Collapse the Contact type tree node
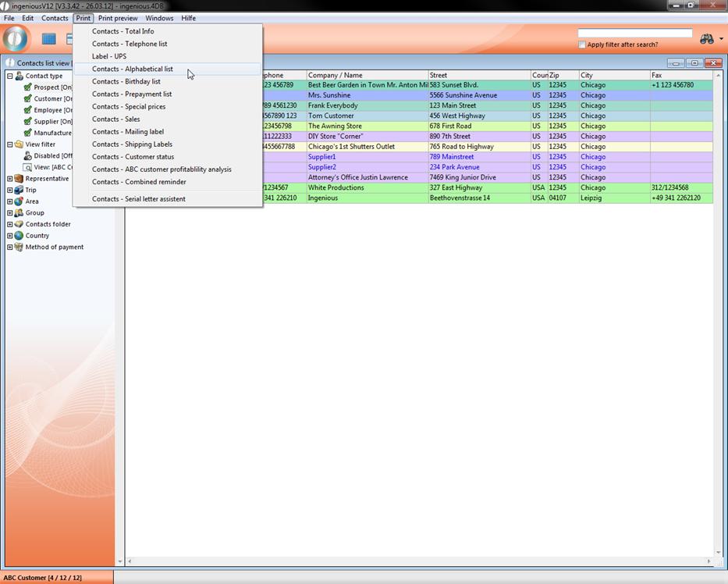The image size is (728, 584). coord(10,77)
